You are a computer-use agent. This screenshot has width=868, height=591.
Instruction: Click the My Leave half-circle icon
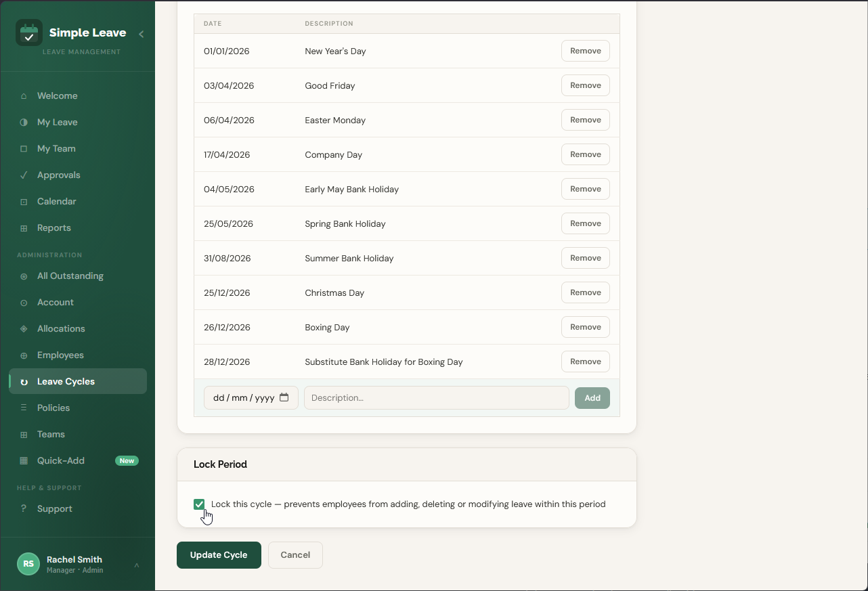(x=24, y=123)
